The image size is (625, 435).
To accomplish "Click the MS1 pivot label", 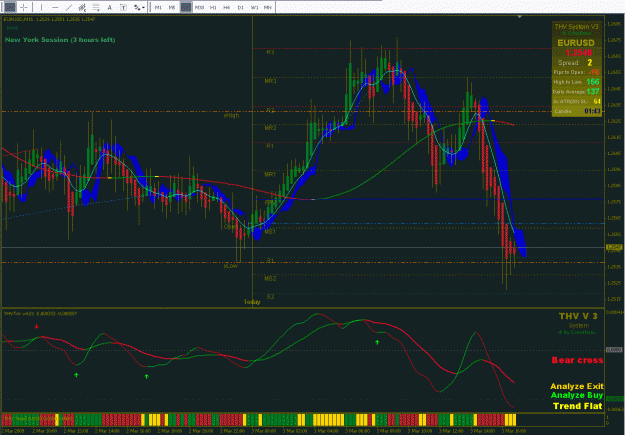I will point(270,231).
